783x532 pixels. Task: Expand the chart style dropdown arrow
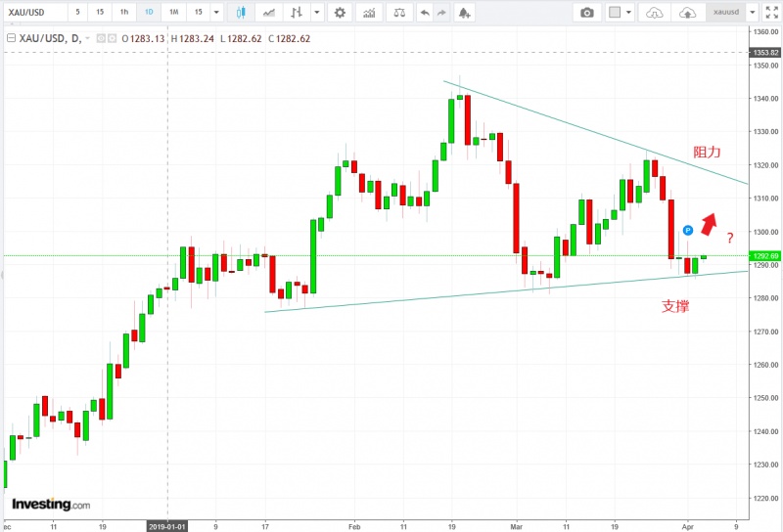[316, 13]
